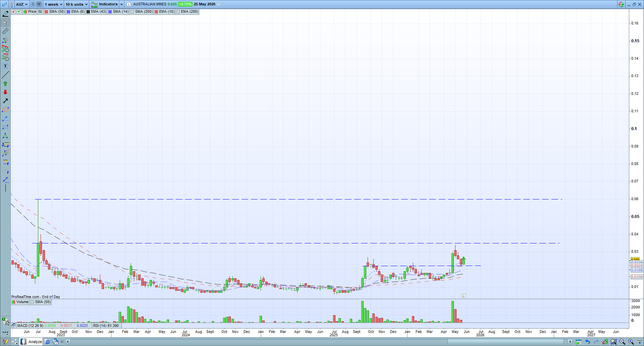Viewport: 644px width, 346px height.
Task: Open the 10 k units dropdown
Action: 77,4
